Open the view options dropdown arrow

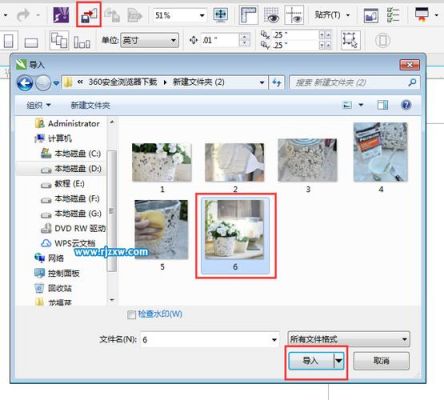(x=361, y=105)
